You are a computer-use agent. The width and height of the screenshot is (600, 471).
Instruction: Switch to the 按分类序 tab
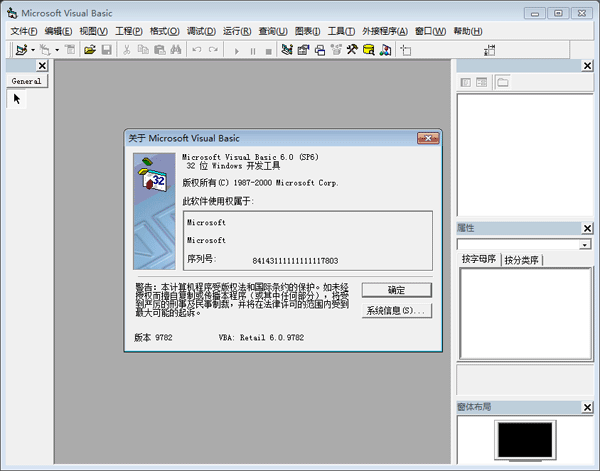pos(522,260)
